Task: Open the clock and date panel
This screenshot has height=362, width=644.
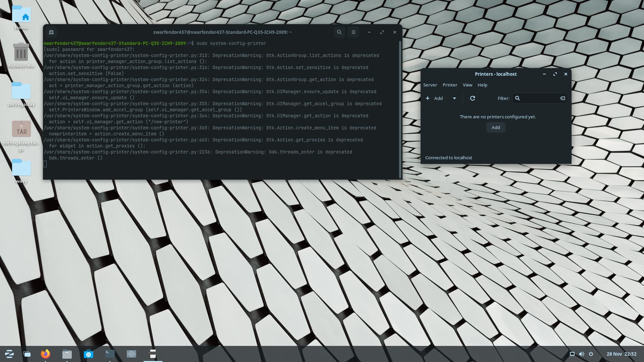Action: (621, 354)
